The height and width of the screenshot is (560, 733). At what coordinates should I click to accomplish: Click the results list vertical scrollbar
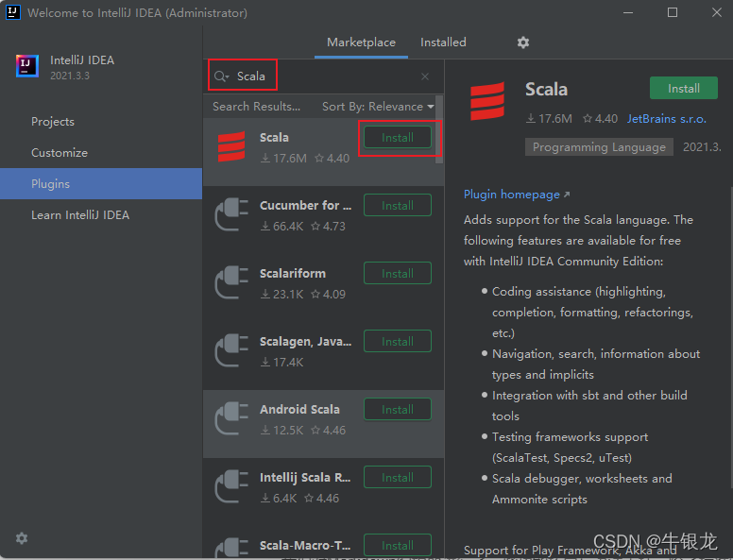click(x=439, y=129)
